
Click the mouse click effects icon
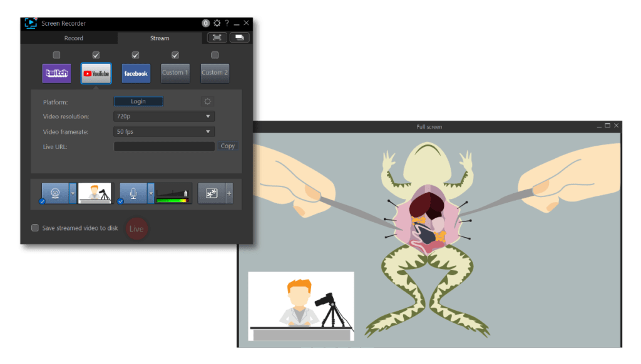[x=212, y=193]
